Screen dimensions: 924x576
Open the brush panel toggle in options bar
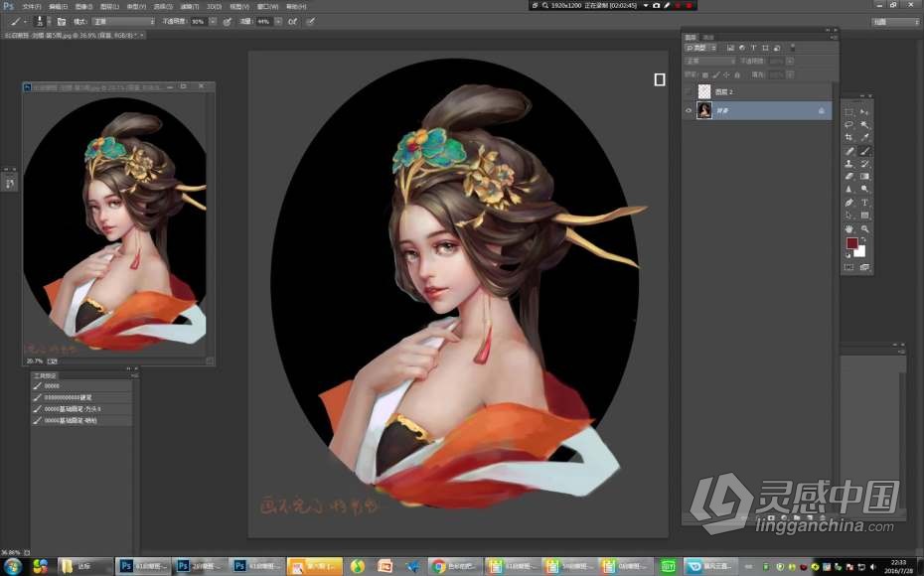(x=62, y=21)
